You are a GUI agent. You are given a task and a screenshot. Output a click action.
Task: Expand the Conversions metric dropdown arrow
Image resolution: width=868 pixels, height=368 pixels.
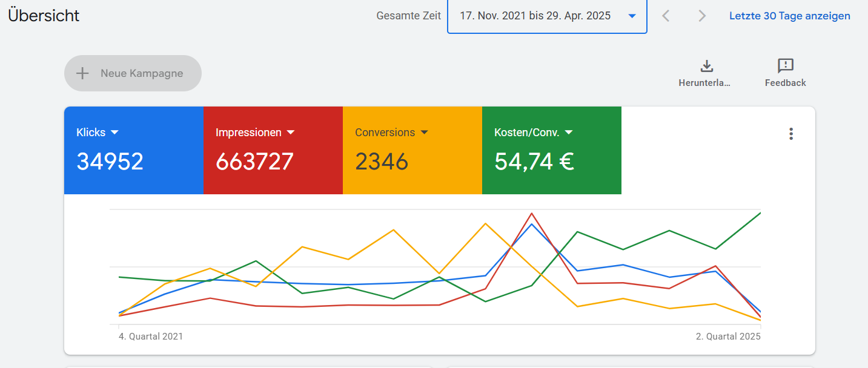point(424,133)
